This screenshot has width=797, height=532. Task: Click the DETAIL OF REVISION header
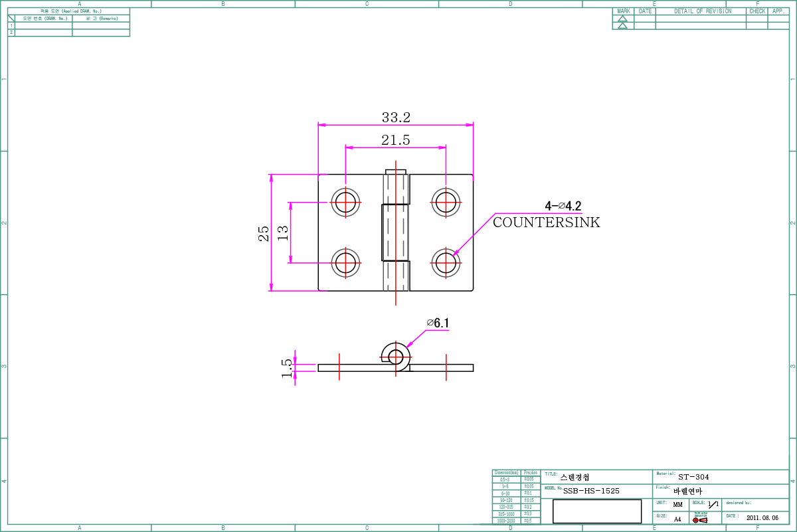coord(703,11)
